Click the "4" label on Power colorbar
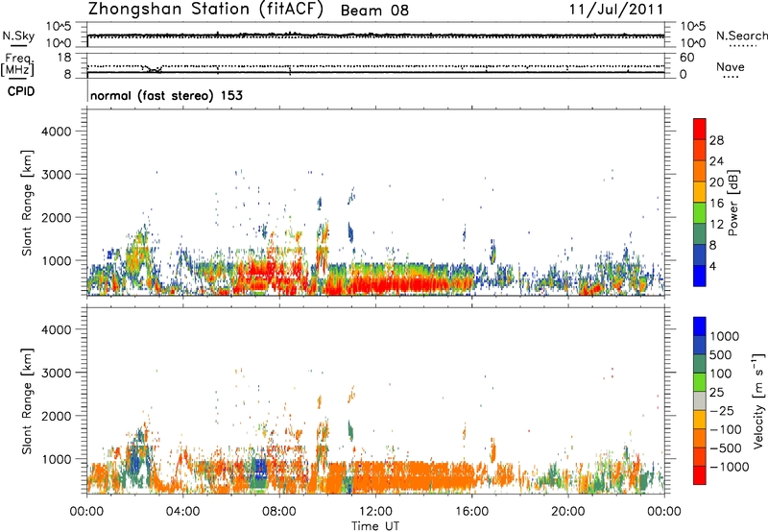The image size is (768, 532). [713, 266]
